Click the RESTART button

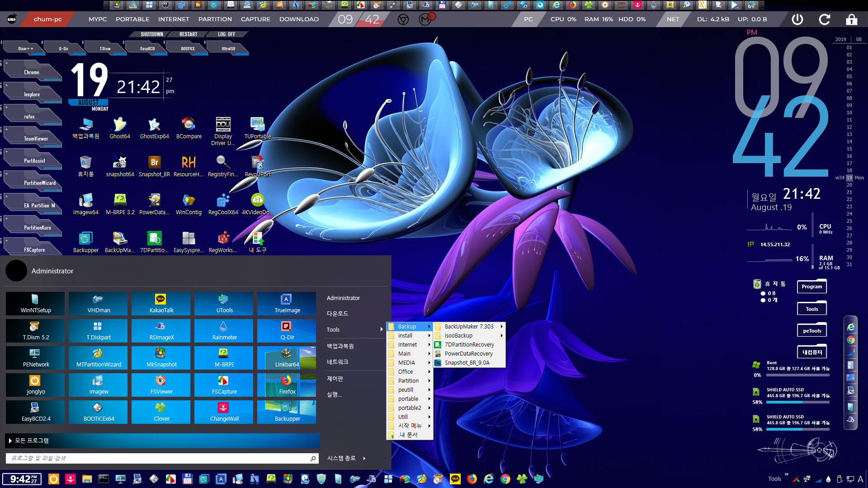click(x=188, y=34)
